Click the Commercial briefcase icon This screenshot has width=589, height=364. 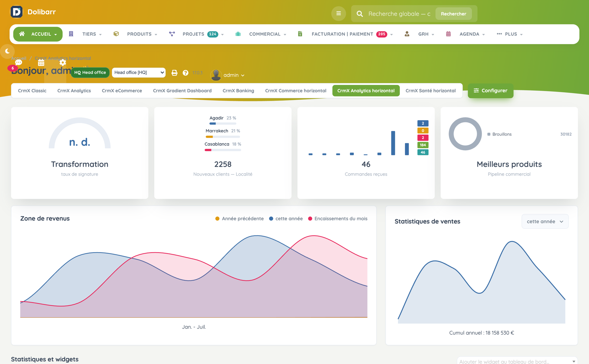[238, 34]
